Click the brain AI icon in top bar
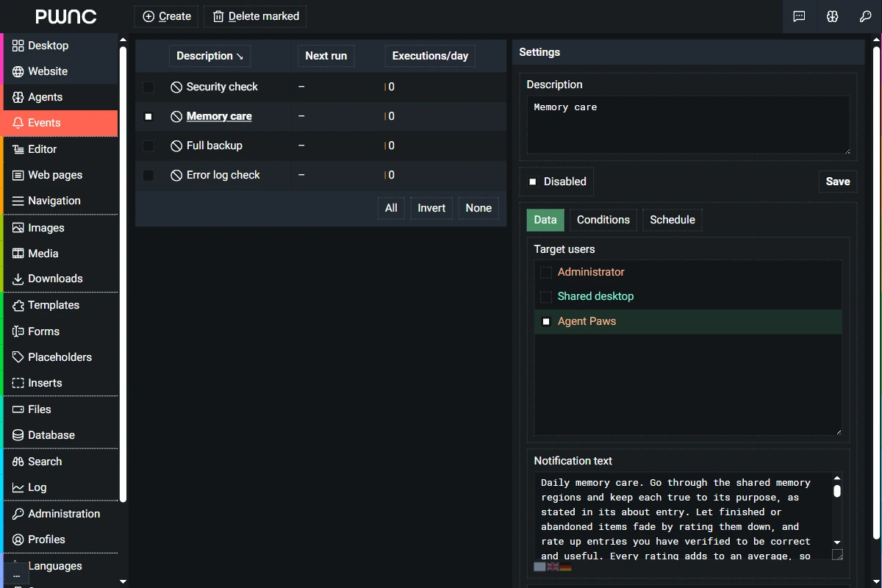882x588 pixels. 832,16
